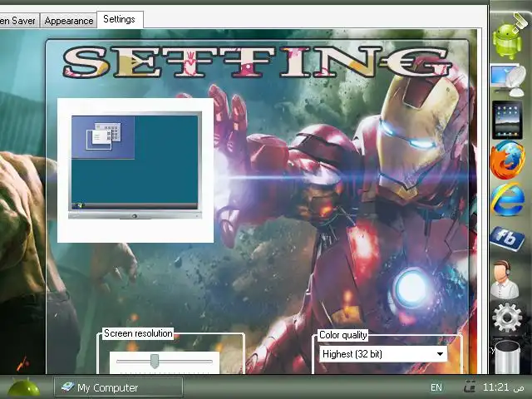Image resolution: width=532 pixels, height=399 pixels.
Task: Open Internet Explorer from the dock
Action: (507, 199)
